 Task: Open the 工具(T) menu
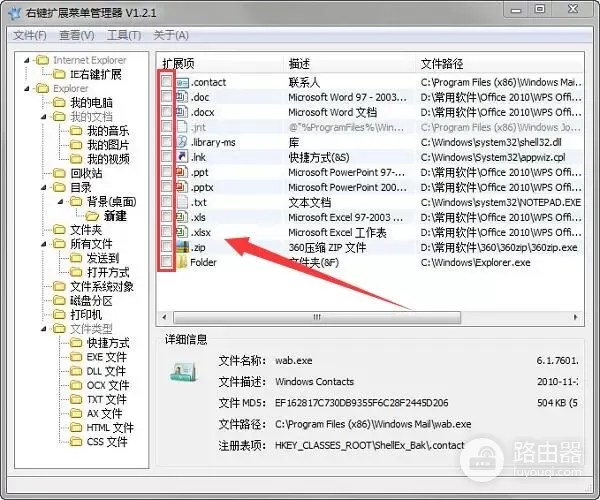(124, 36)
